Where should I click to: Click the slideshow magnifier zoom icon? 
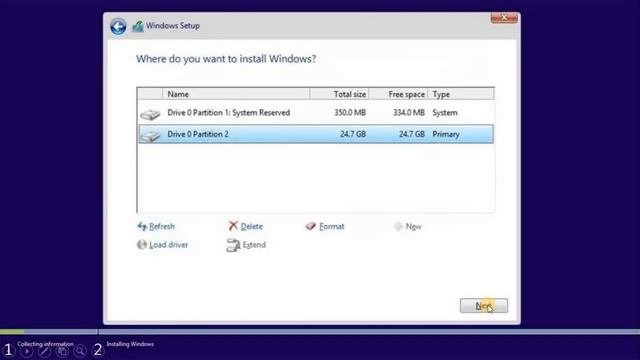click(x=80, y=351)
